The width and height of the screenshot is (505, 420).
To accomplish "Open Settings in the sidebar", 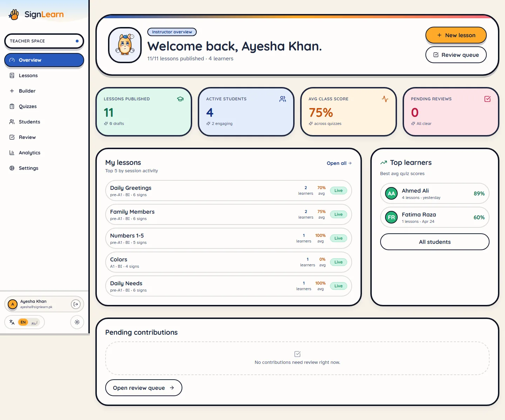I will coord(44,168).
